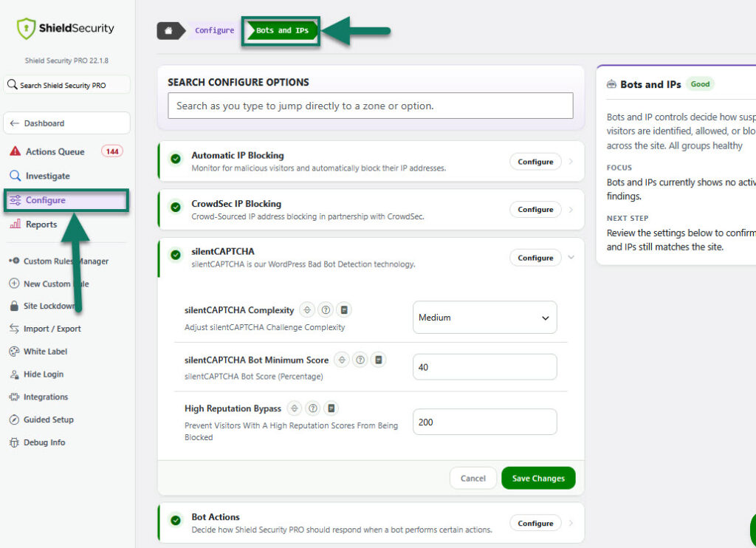Viewport: 756px width, 548px height.
Task: Click Configure button for silentCAPTCHA
Action: [x=535, y=258]
